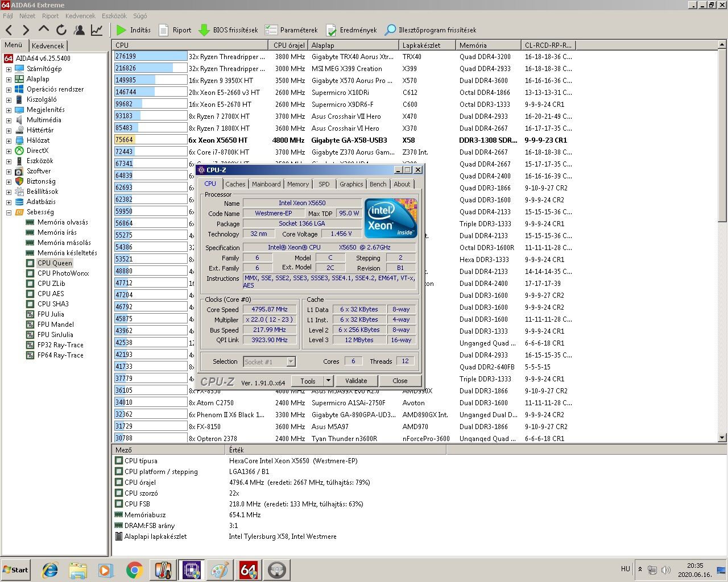Open the user profile icon in toolbar

coord(79,30)
